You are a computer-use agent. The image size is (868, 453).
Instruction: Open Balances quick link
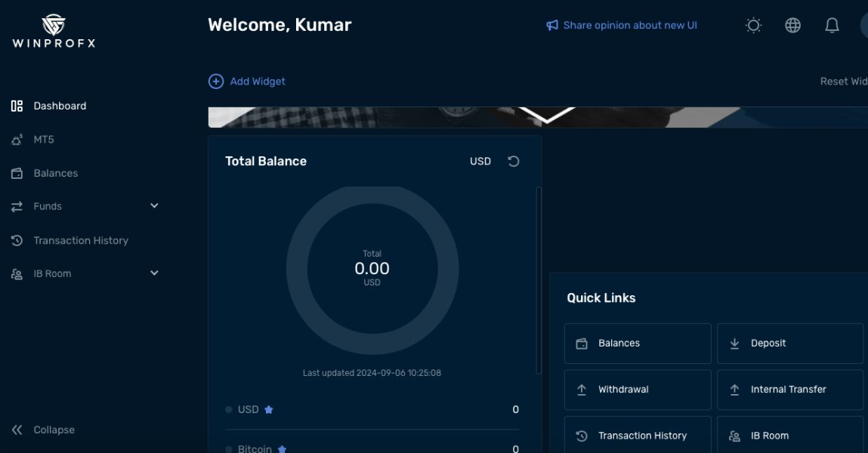638,344
